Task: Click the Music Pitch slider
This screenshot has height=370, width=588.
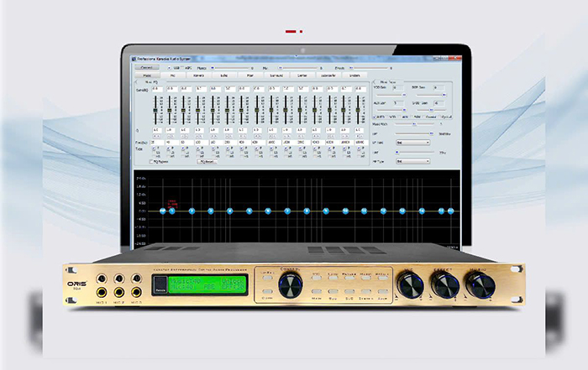Action: pos(414,124)
